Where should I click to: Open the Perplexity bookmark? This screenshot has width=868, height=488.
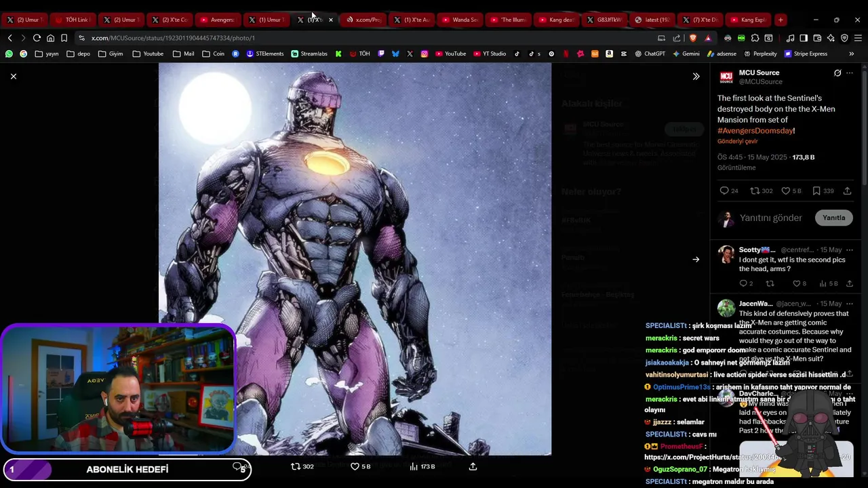pyautogui.click(x=760, y=54)
